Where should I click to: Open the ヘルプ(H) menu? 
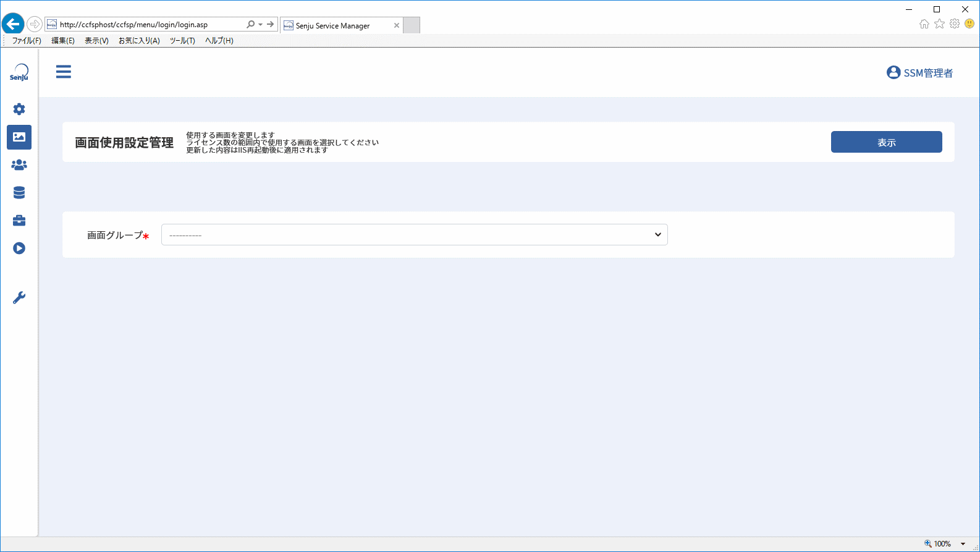pyautogui.click(x=219, y=41)
